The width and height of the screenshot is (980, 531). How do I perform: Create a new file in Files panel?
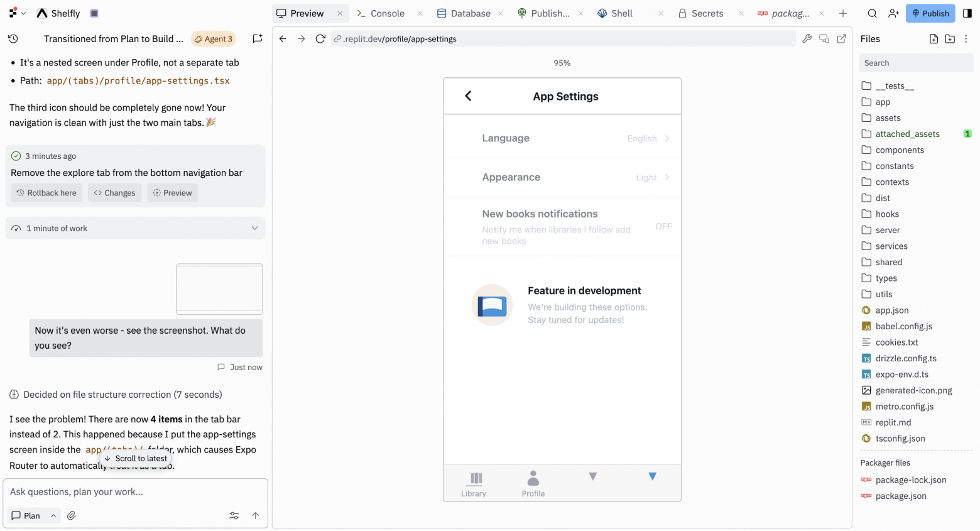[x=934, y=39]
